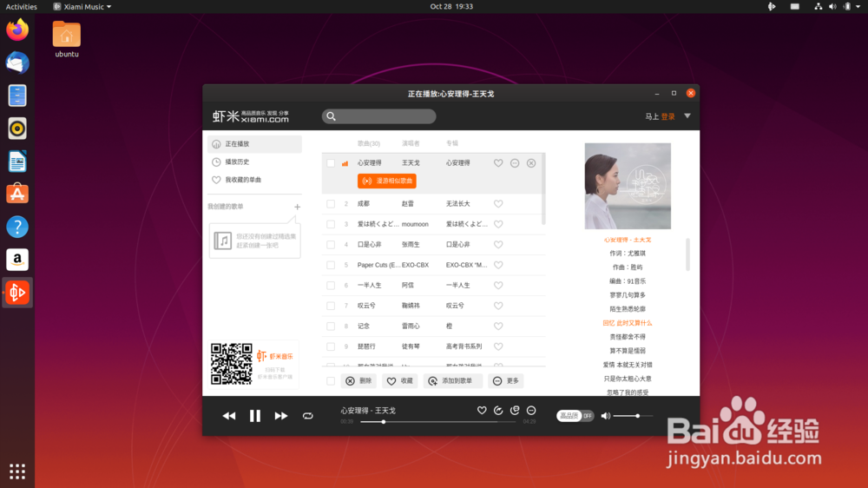Favorite 一半人生 with heart icon
Image resolution: width=868 pixels, height=488 pixels.
498,286
